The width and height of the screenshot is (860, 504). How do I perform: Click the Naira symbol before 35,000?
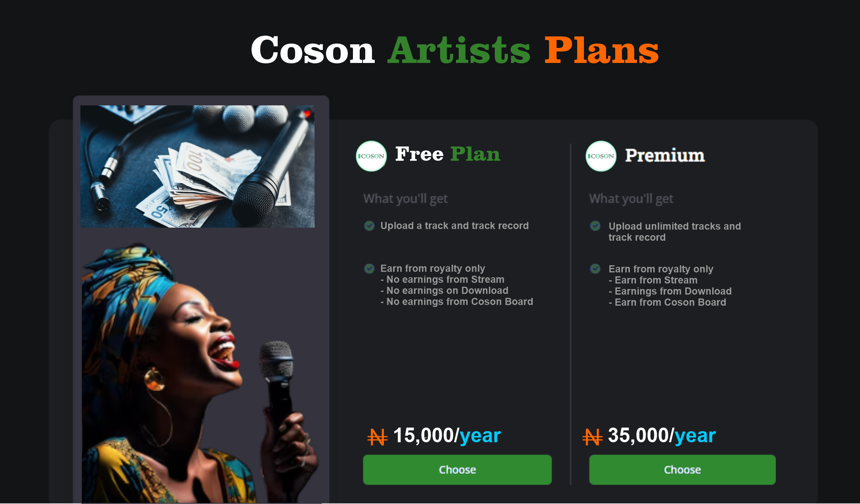click(592, 437)
